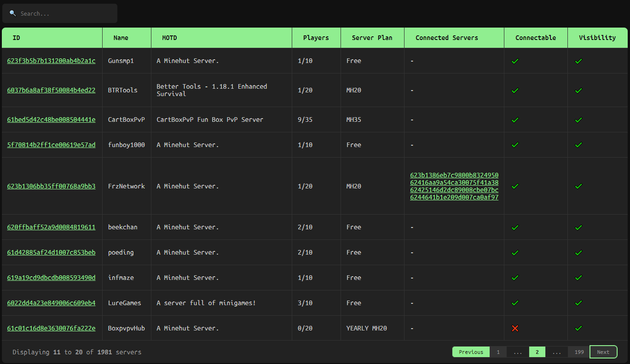Focus the Search input field
Image resolution: width=630 pixels, height=364 pixels.
(60, 13)
